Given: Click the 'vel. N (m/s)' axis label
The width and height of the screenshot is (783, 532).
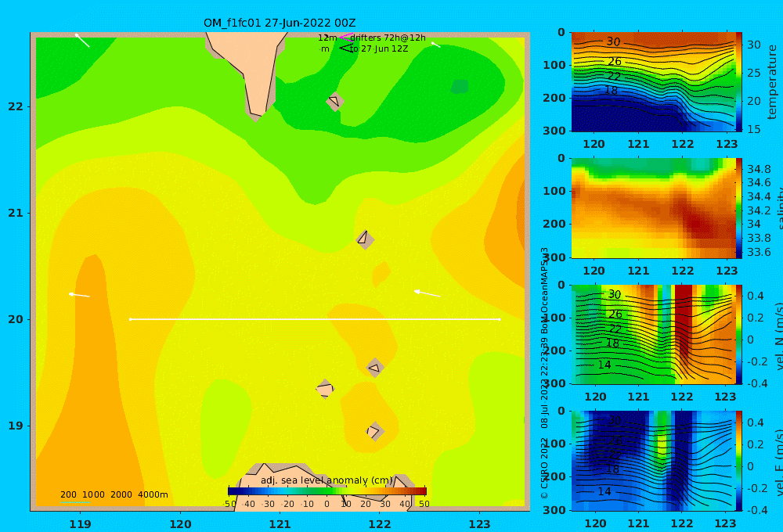Looking at the screenshot, I should click(779, 336).
